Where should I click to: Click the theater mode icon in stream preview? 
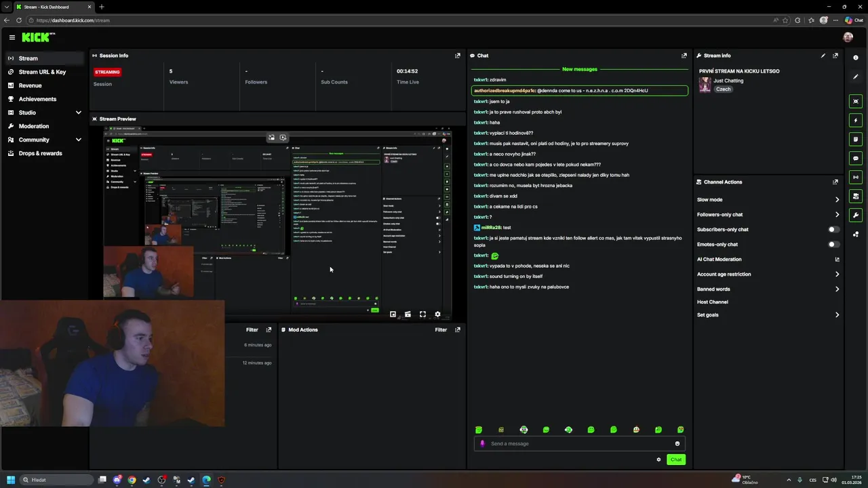coord(408,314)
